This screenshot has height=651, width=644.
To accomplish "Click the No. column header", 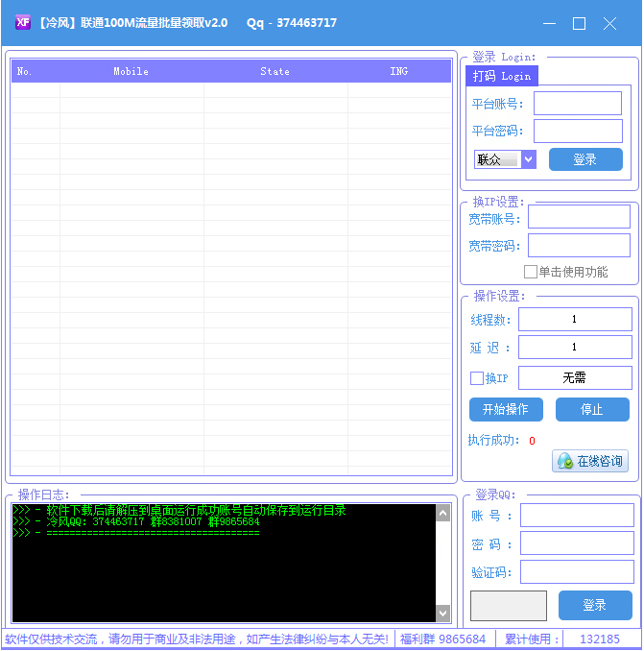I will (36, 71).
